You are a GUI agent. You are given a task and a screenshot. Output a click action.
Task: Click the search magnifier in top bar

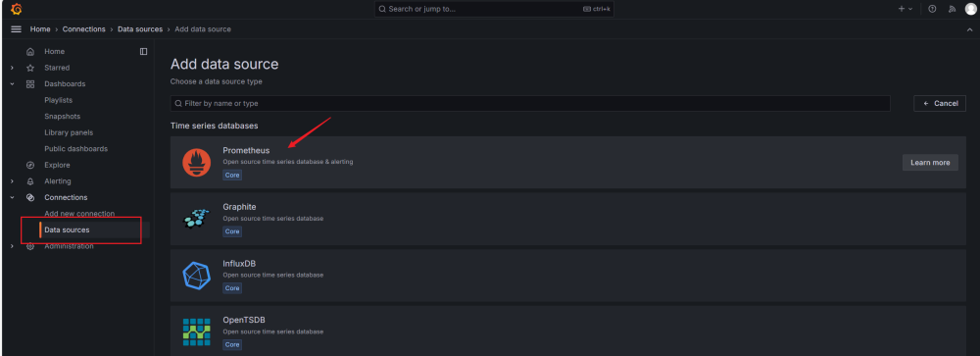pyautogui.click(x=382, y=10)
